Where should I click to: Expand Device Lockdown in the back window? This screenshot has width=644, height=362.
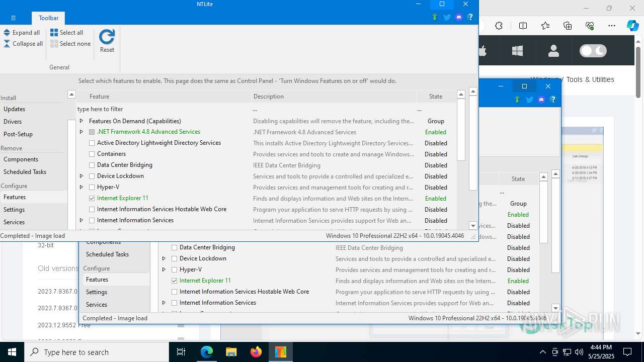[x=164, y=258]
